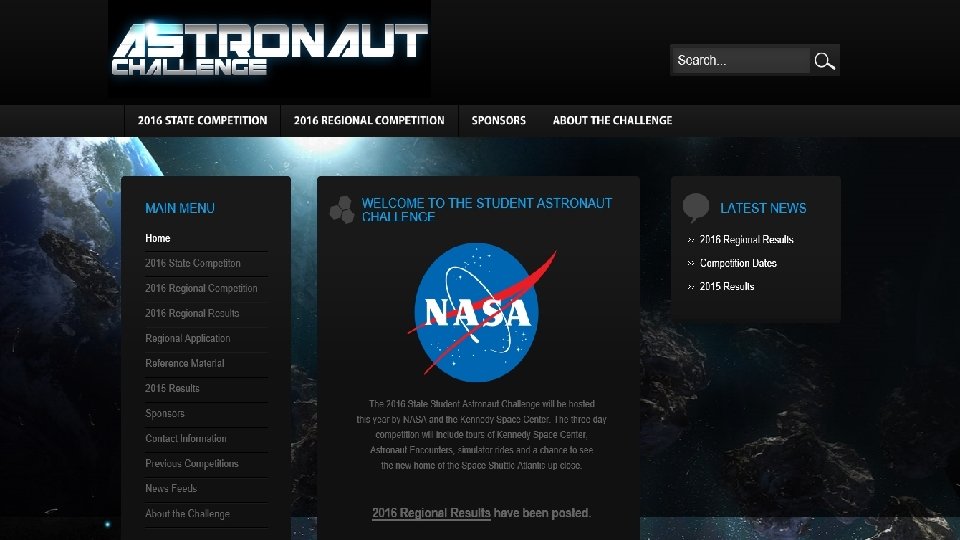Open Competition Dates news link
Image resolution: width=960 pixels, height=540 pixels.
(x=738, y=263)
